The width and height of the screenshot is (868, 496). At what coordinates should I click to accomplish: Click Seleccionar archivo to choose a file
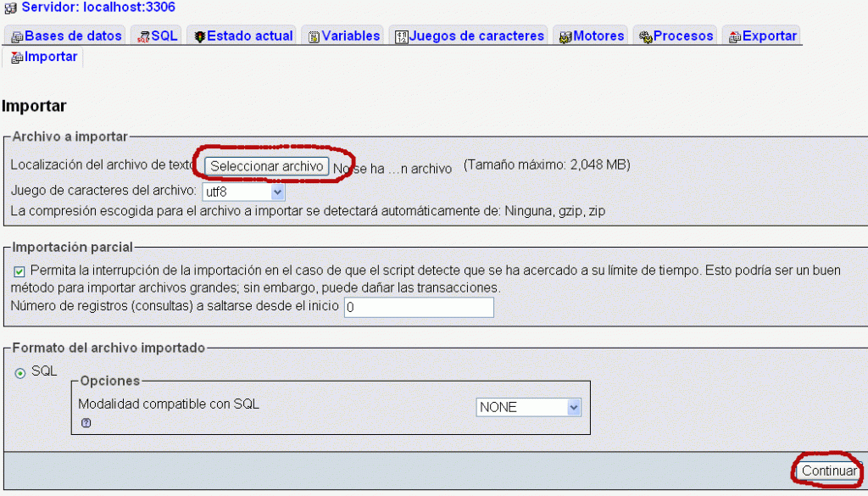tap(269, 165)
